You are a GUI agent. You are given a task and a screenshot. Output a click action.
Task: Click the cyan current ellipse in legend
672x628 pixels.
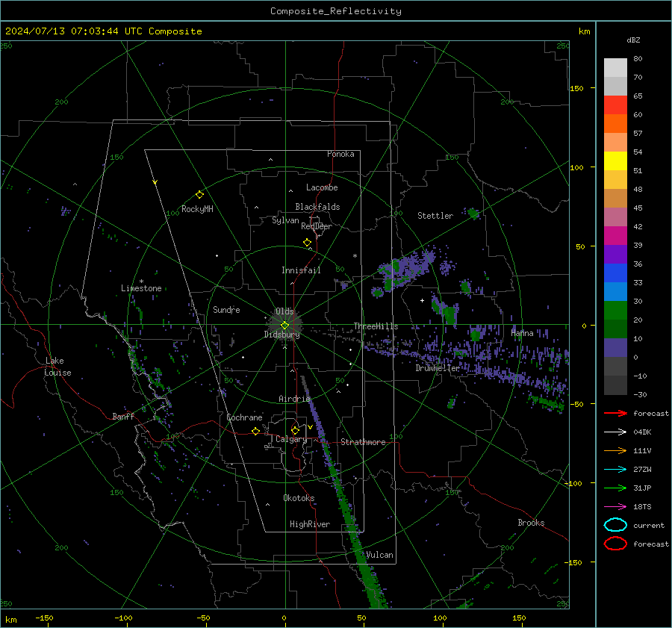[615, 525]
